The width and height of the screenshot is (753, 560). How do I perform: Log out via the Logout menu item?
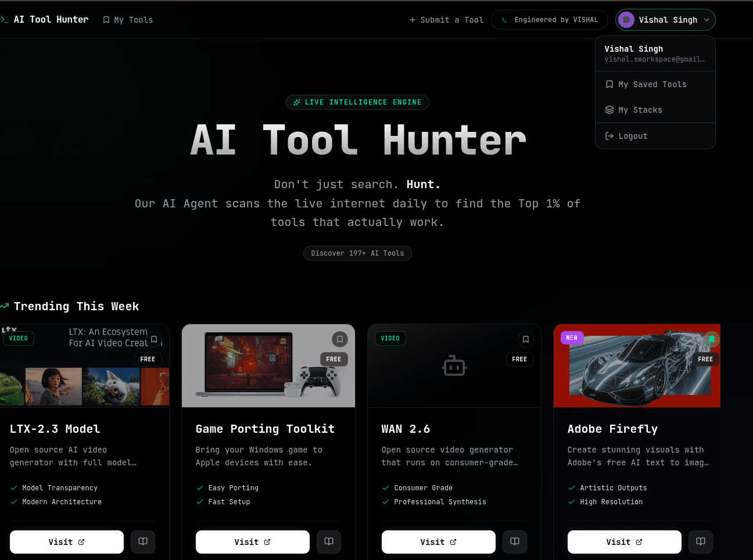tap(655, 136)
